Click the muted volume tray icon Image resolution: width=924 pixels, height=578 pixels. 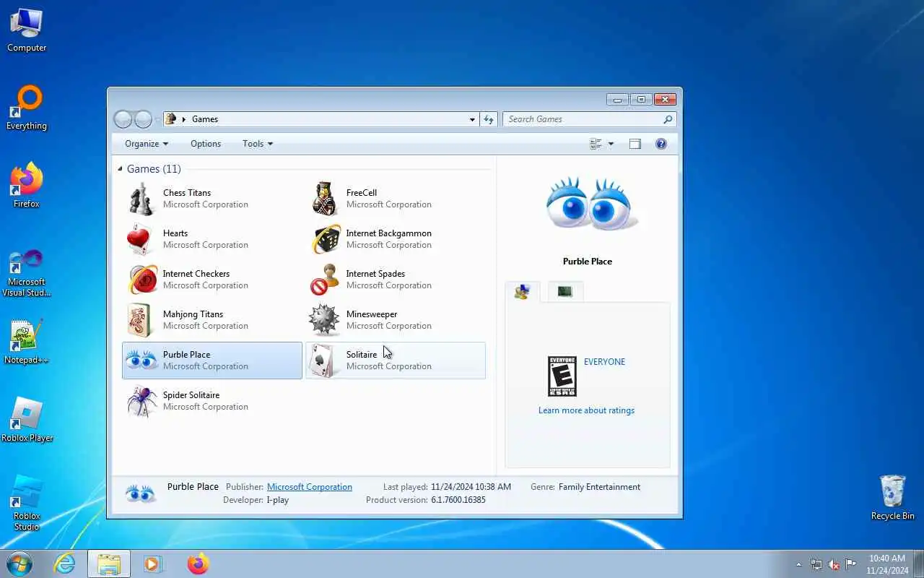833,564
